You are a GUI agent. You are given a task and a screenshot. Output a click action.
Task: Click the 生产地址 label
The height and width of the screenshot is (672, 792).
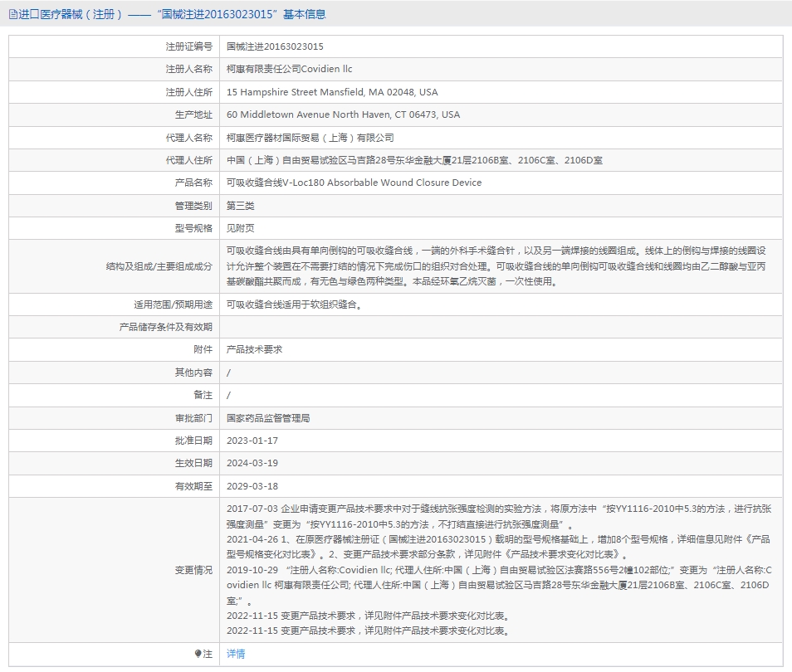coord(193,114)
